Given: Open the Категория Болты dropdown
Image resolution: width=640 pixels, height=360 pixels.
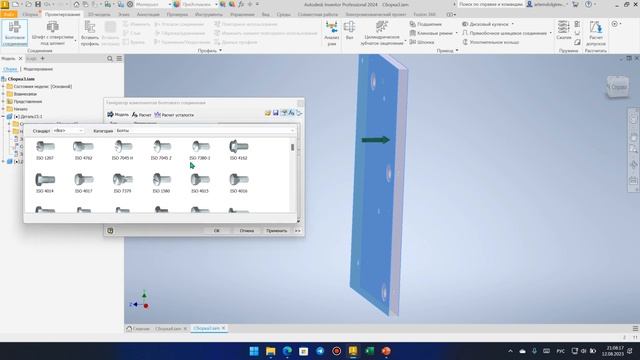Looking at the screenshot, I should (205, 131).
